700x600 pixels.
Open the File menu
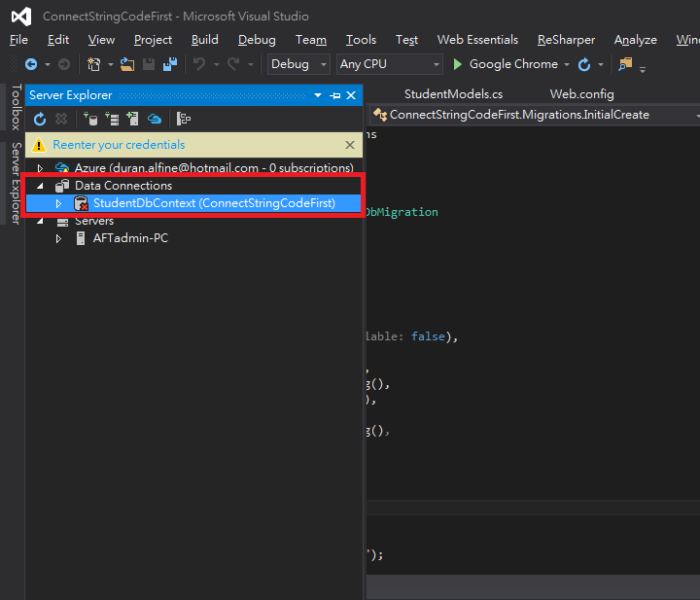18,40
